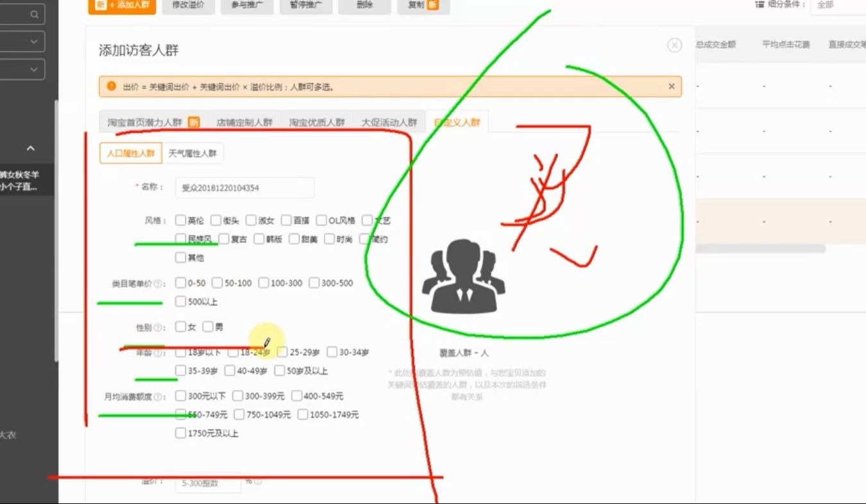Select the 人口属性人群 sub-tab
This screenshot has height=504, width=866.
(x=131, y=153)
